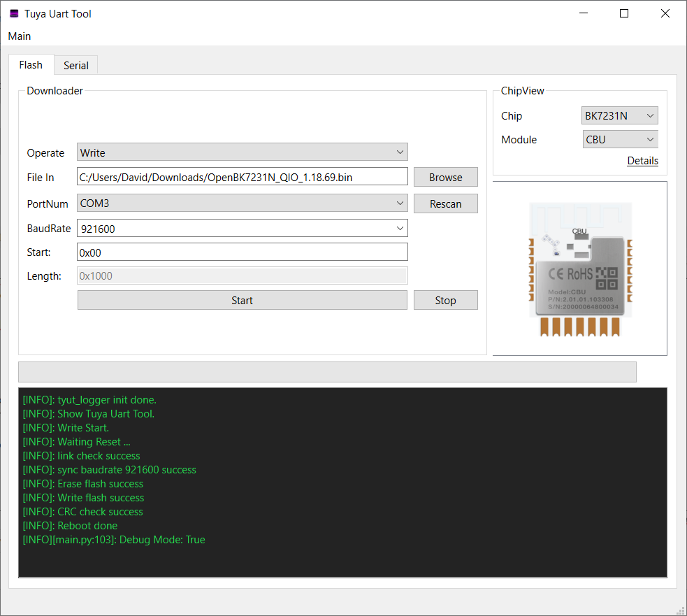Maximize the Tuya Uart Tool window
This screenshot has width=687, height=616.
pyautogui.click(x=624, y=13)
